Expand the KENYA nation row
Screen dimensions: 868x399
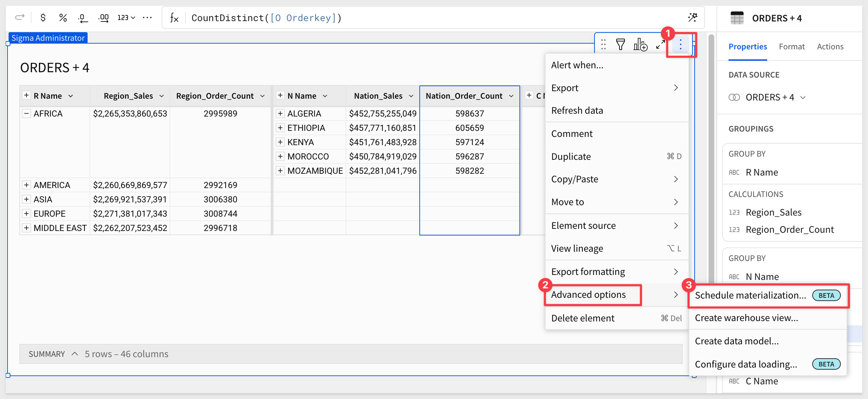pyautogui.click(x=280, y=142)
